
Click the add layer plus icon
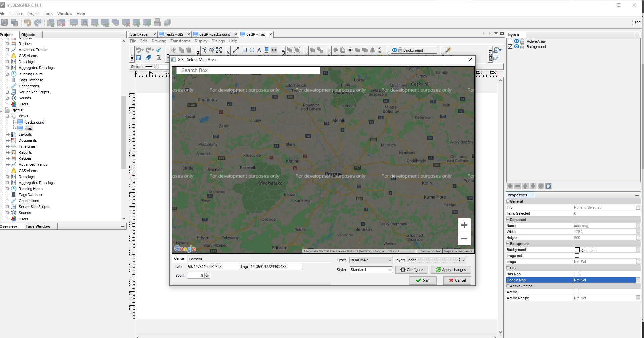pyautogui.click(x=510, y=186)
